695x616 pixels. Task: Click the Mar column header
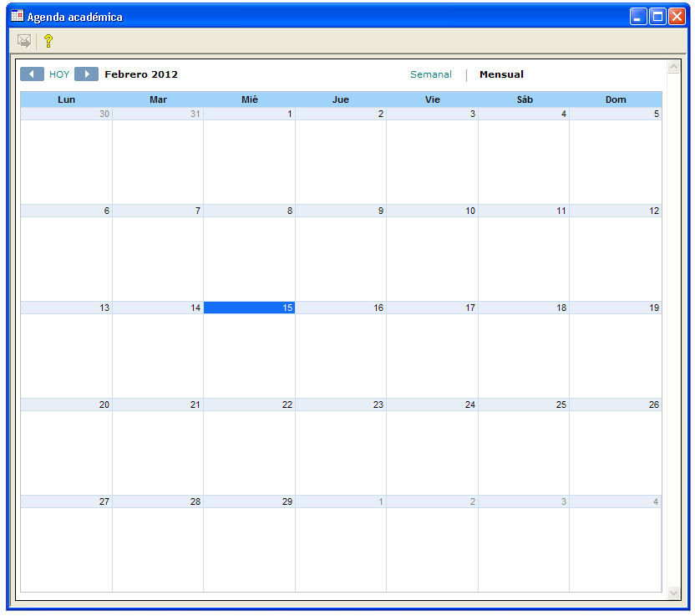pyautogui.click(x=158, y=99)
